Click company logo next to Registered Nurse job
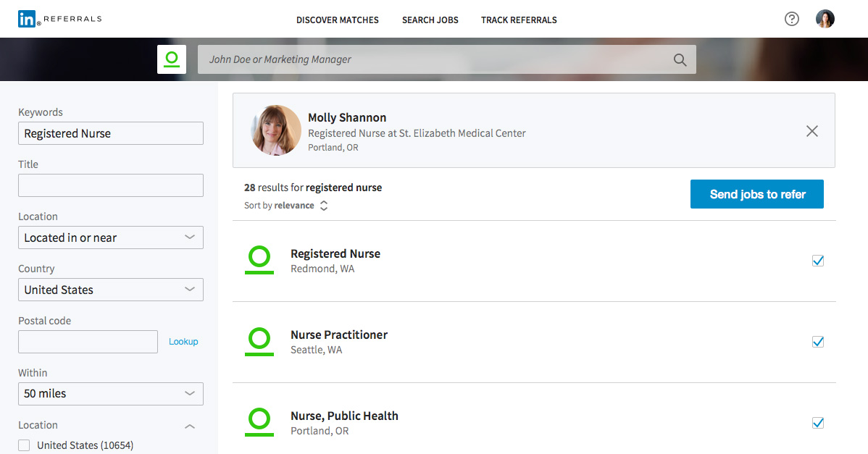The width and height of the screenshot is (868, 454). (259, 260)
